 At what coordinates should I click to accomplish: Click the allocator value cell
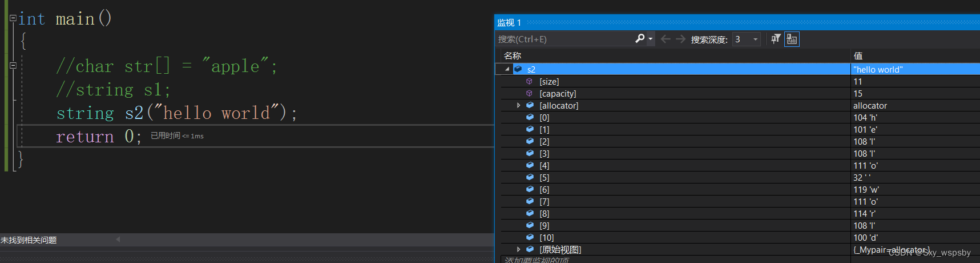870,106
